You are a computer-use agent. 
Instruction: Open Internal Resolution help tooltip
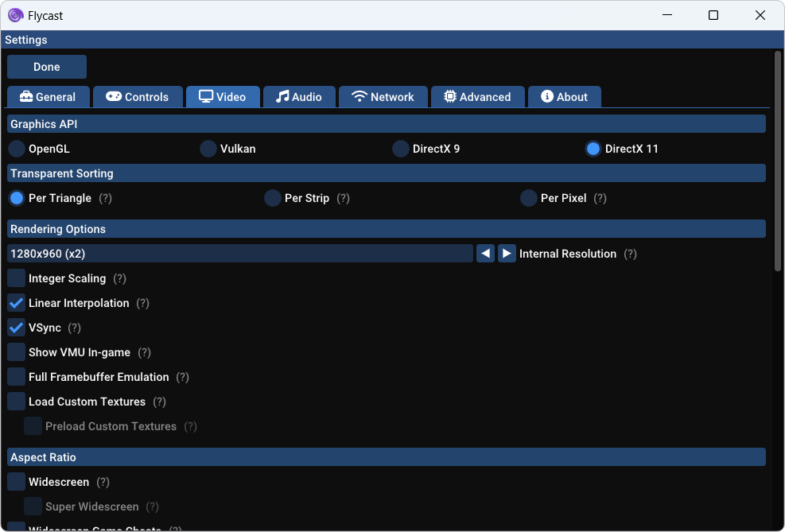click(x=630, y=254)
